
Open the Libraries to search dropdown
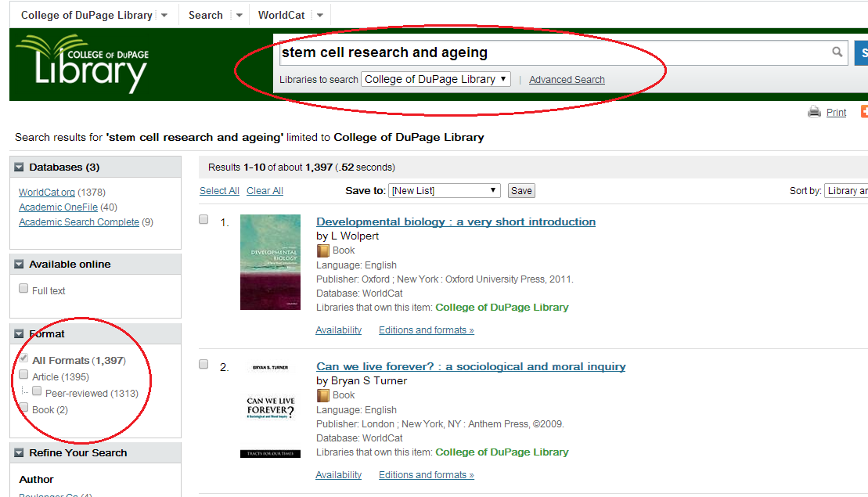click(x=436, y=79)
